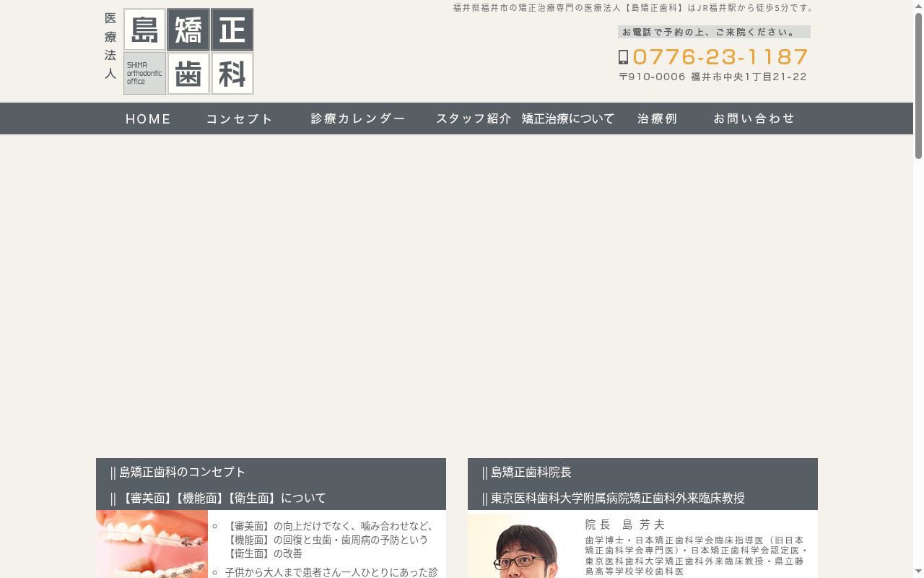Screen dimensions: 924x578
Task: Click the bullet text starting 子供から大人まで
Action: [x=331, y=571]
